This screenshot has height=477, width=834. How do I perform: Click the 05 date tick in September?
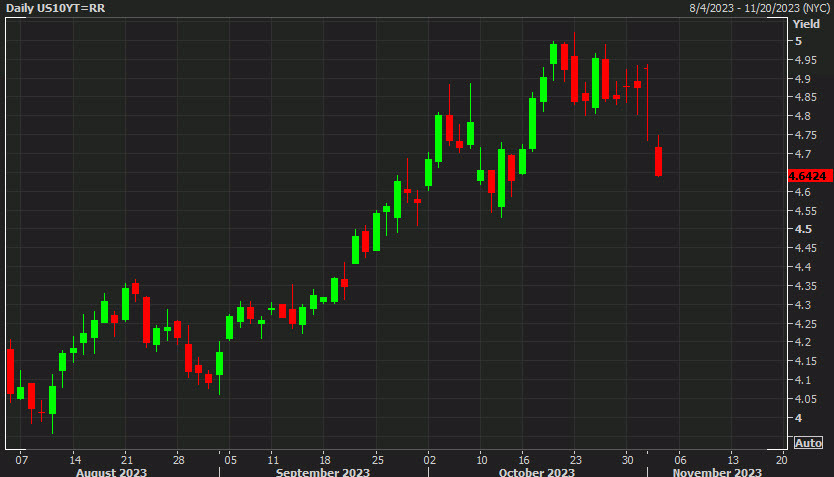230,460
